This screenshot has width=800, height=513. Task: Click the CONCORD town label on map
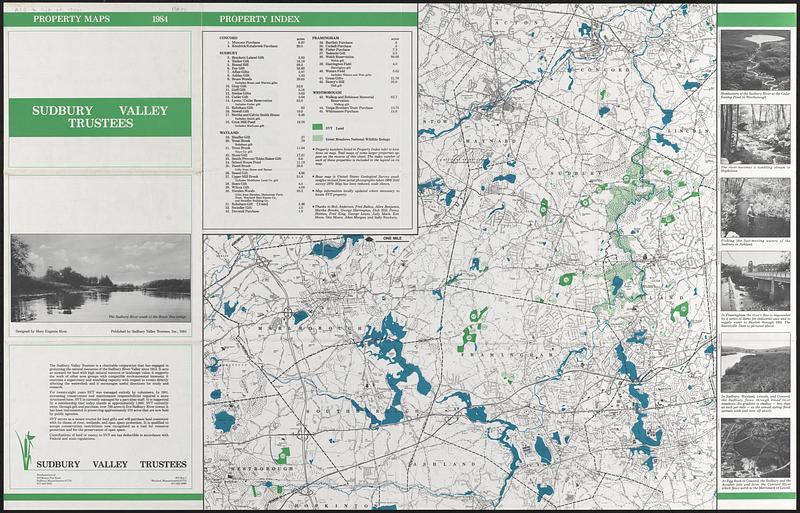(x=607, y=69)
